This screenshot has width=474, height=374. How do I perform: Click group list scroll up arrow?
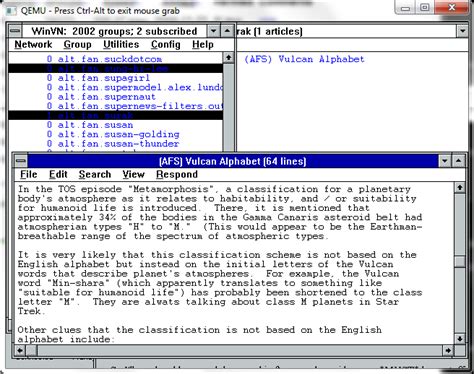228,58
